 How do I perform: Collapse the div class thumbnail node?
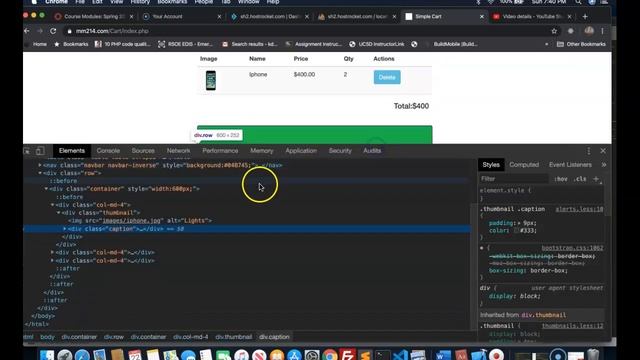(58, 213)
